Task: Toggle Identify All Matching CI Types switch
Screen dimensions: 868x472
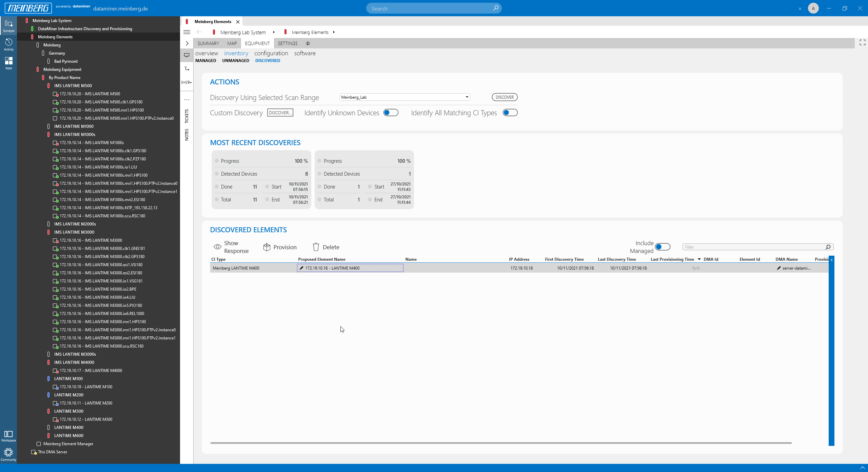Action: [510, 113]
